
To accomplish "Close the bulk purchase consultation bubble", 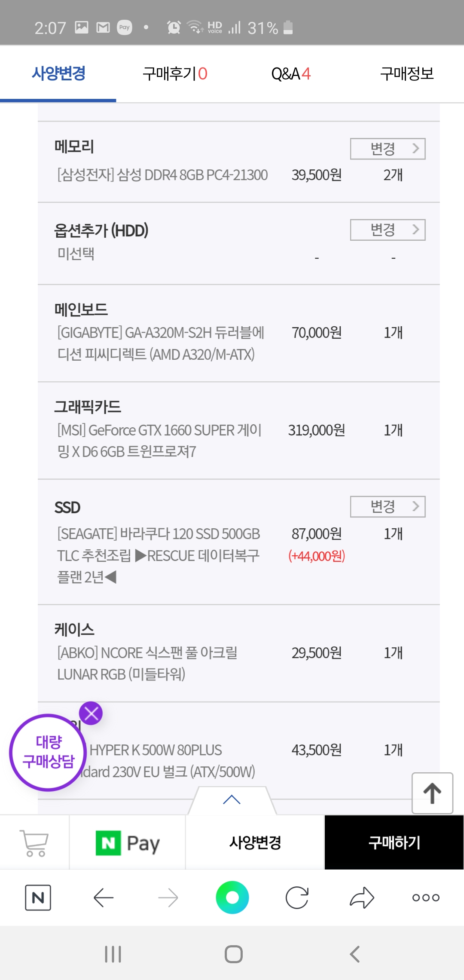I will tap(91, 714).
